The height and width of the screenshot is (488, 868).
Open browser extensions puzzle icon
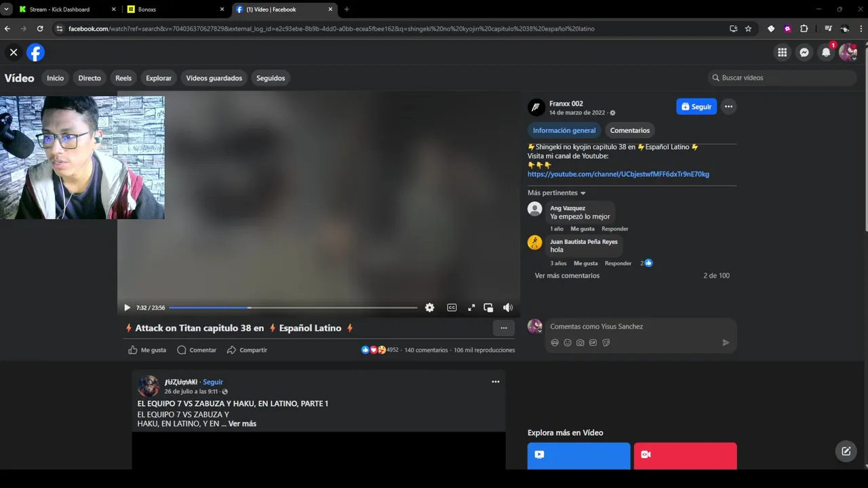pyautogui.click(x=804, y=28)
